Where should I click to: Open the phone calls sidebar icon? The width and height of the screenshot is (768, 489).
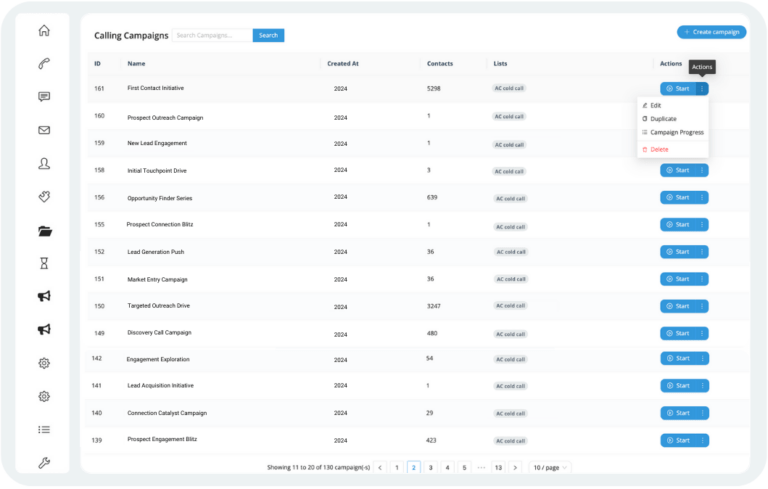[x=44, y=64]
